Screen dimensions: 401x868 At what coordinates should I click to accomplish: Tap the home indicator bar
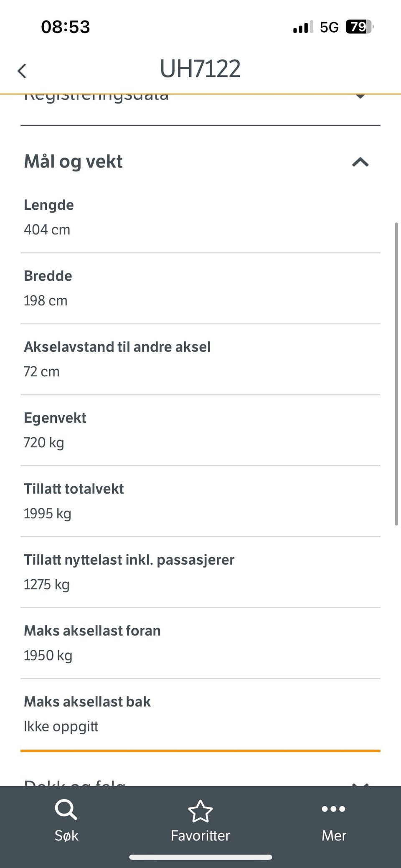(x=200, y=858)
